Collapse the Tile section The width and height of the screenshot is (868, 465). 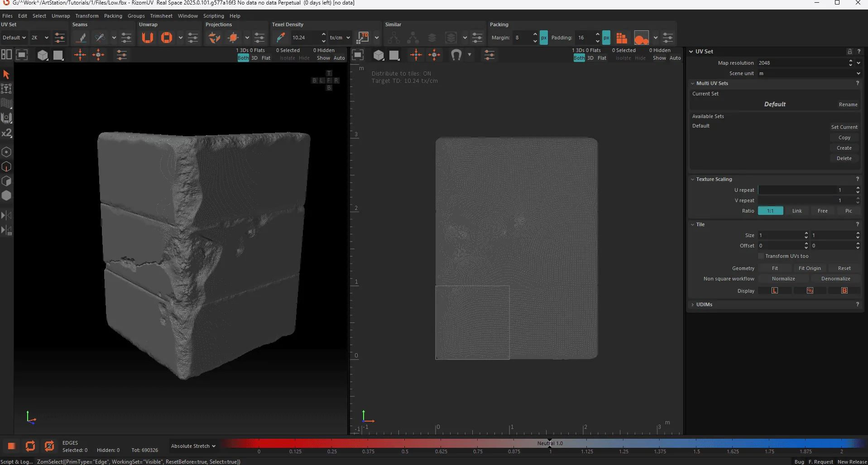click(693, 224)
